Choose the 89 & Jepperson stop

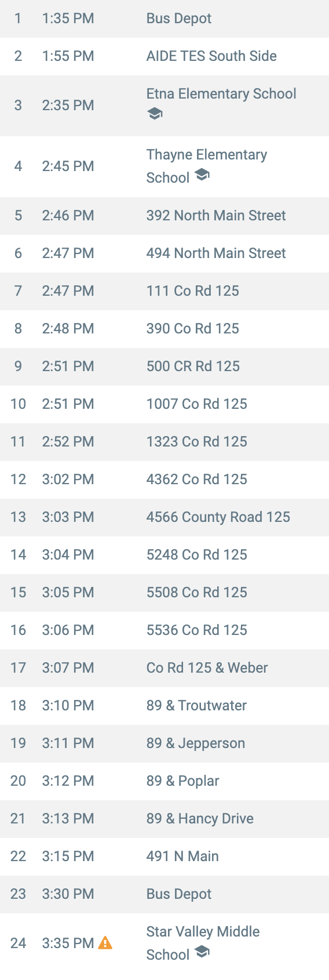pos(164,743)
